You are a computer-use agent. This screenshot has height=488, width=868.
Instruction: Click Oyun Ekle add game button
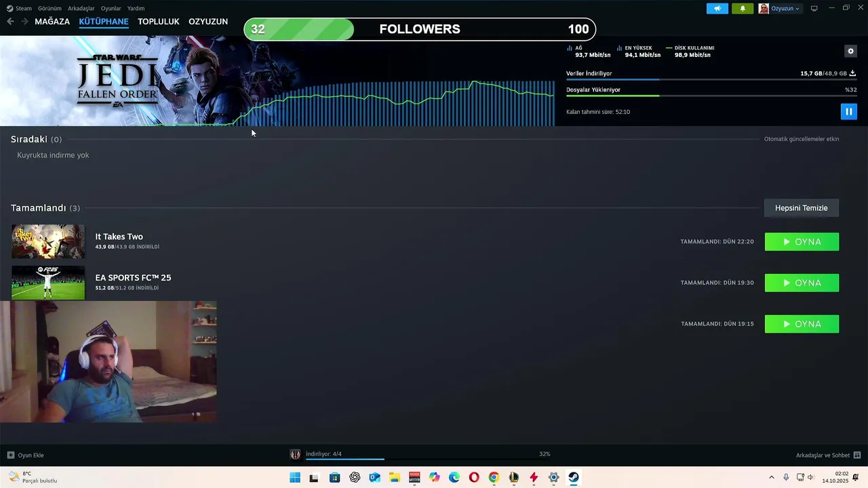click(x=26, y=455)
